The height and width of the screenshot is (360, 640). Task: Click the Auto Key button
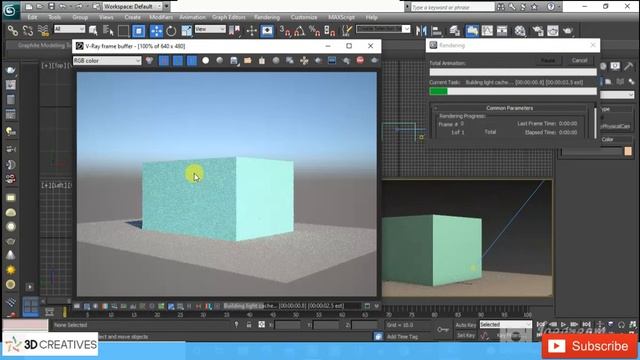tap(466, 325)
